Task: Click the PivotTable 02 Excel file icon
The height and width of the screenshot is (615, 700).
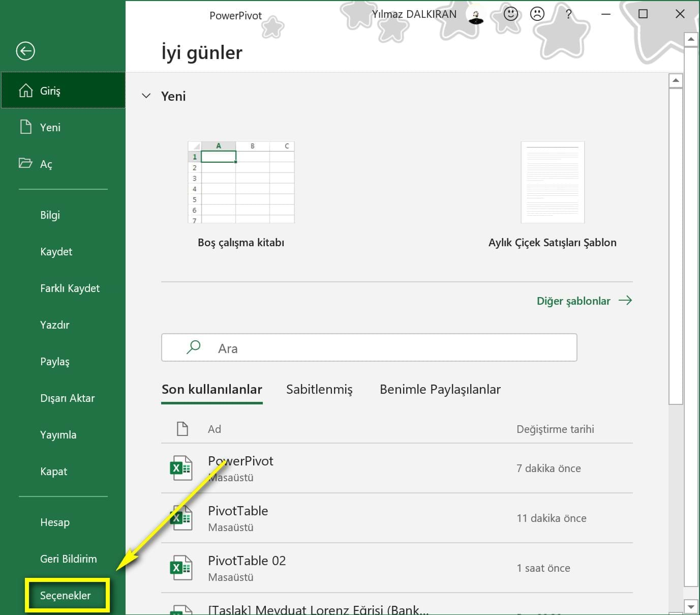Action: 181,568
